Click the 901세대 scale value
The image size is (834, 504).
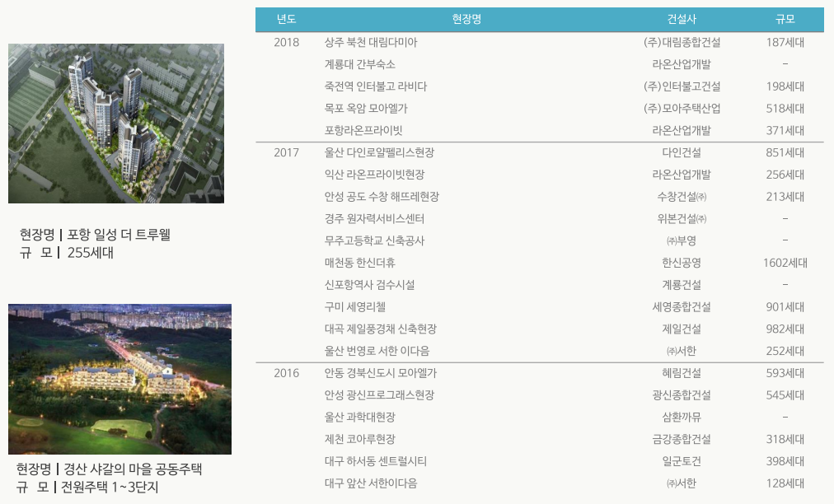(785, 307)
